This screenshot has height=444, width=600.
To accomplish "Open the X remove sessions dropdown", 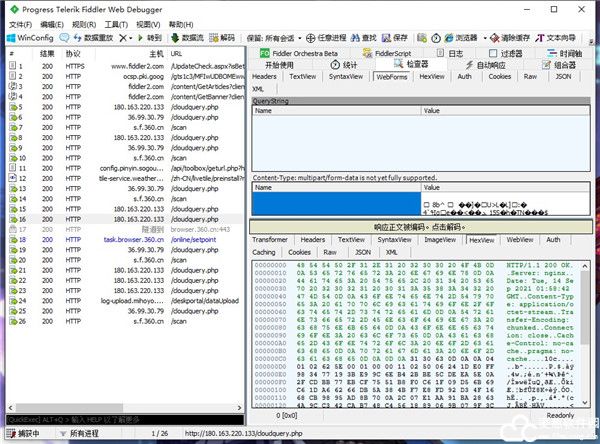I will pos(126,38).
